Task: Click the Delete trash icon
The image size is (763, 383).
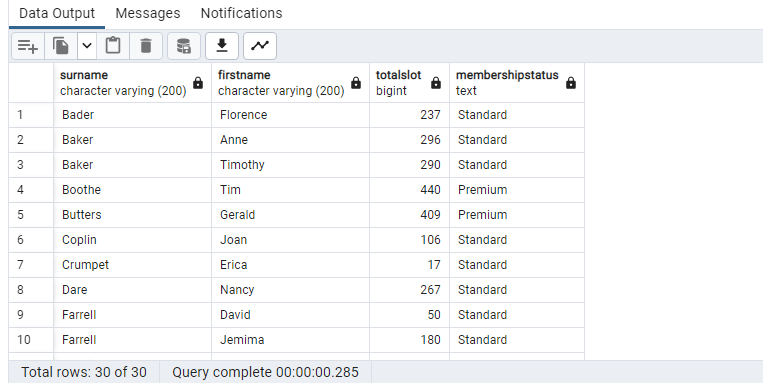Action: tap(146, 46)
